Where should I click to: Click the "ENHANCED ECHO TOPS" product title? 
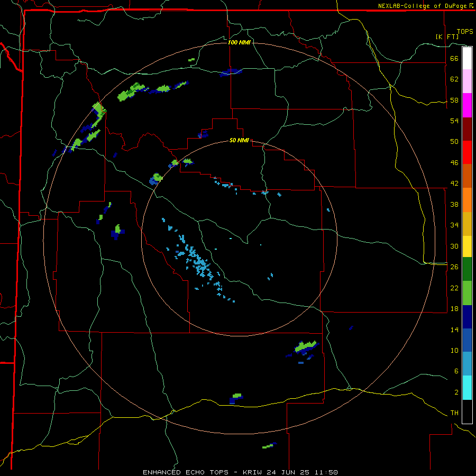(186, 472)
